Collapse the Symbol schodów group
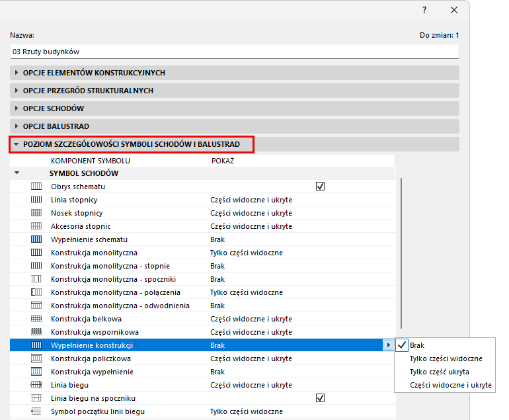 17,173
